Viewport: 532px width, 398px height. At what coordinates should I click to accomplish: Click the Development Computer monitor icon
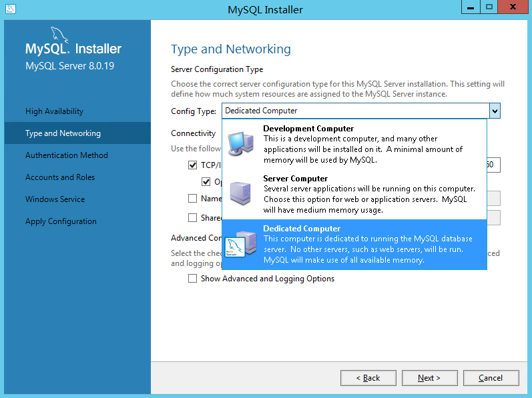241,143
